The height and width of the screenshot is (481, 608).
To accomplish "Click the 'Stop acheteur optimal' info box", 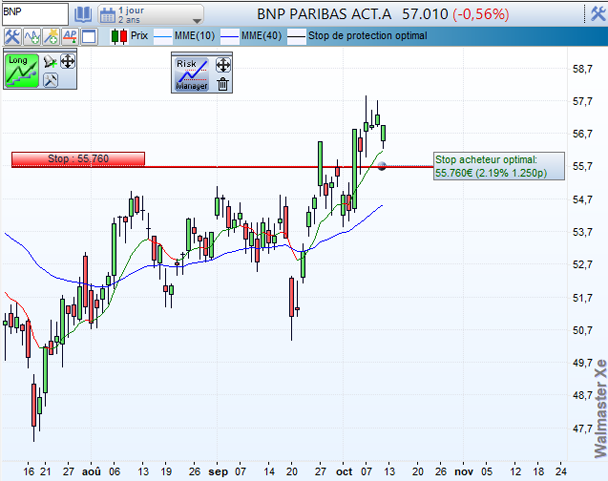I will pyautogui.click(x=499, y=166).
